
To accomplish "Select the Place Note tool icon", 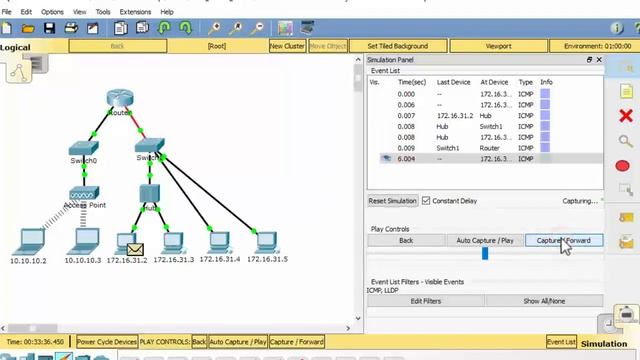I will point(626,91).
